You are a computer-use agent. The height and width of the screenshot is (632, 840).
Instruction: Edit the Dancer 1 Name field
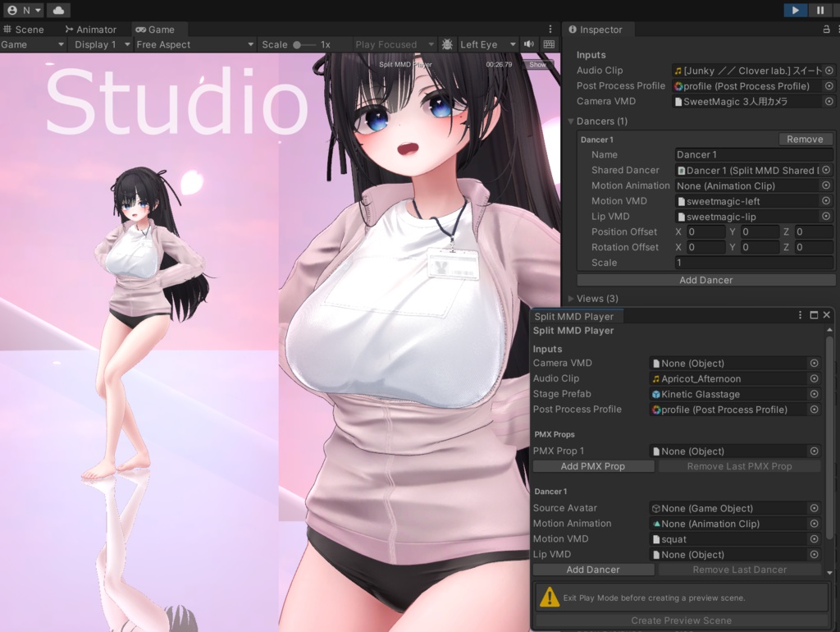[x=753, y=155]
